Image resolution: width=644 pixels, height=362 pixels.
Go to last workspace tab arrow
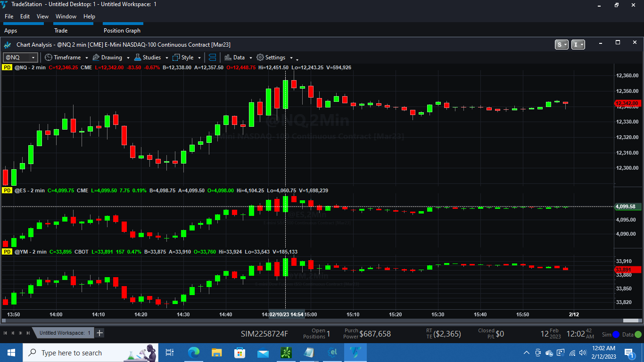(28, 333)
